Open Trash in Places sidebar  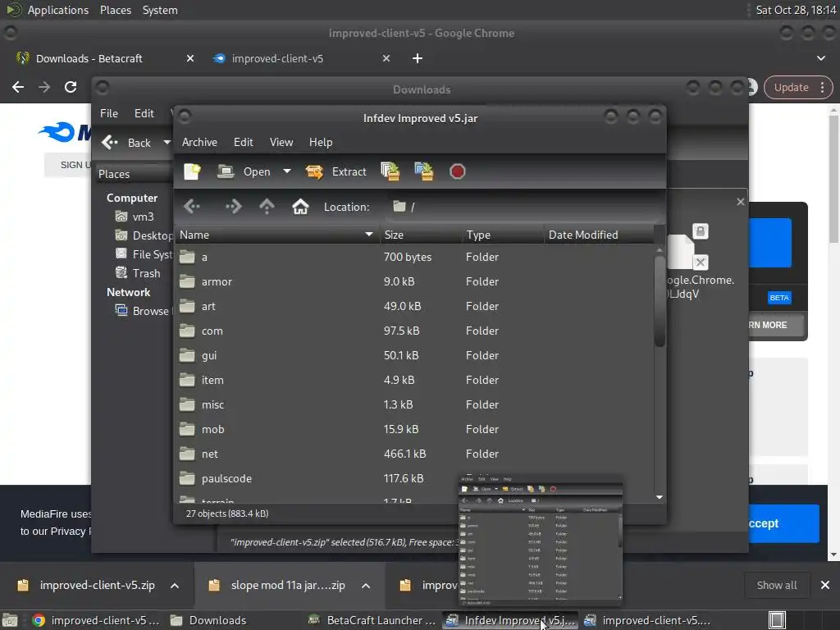[x=138, y=273]
